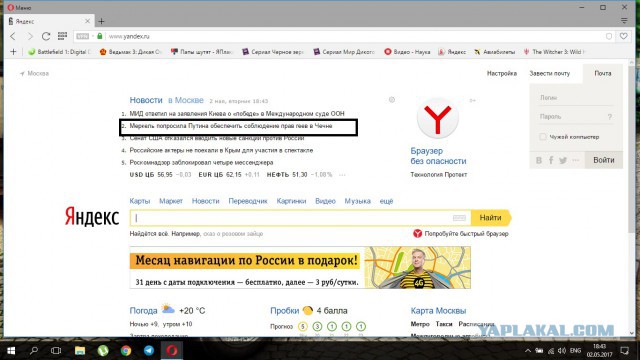Viewport: 640px width, 360px height.
Task: Open Браузер без опасности link
Action: pyautogui.click(x=438, y=156)
